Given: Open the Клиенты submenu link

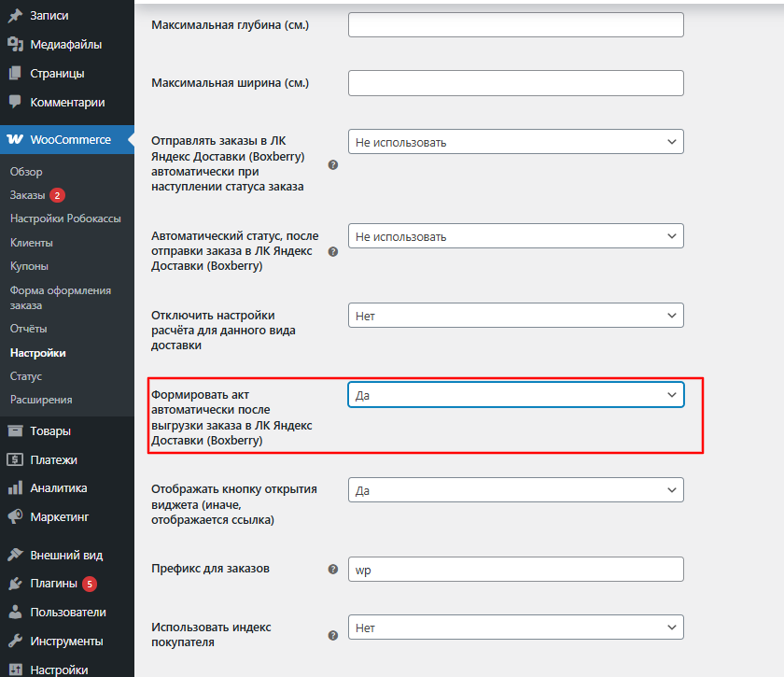Looking at the screenshot, I should click(32, 243).
